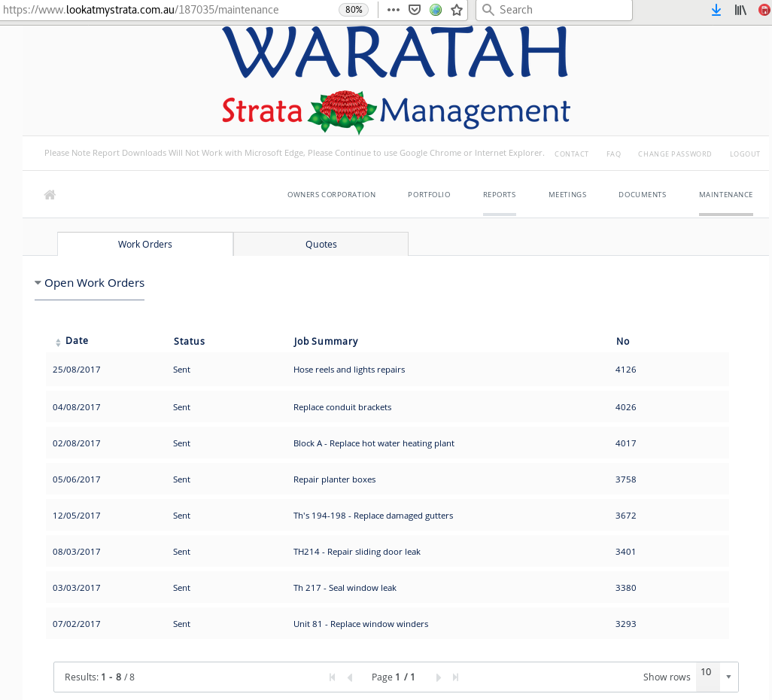772x700 pixels.
Task: Click the date 08/03/2017
Action: 76,552
